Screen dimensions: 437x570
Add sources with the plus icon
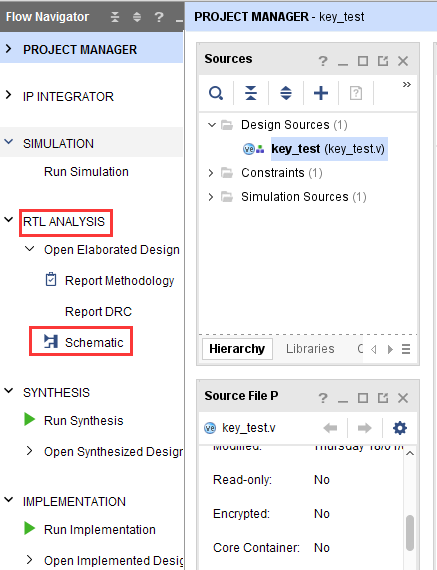click(321, 93)
